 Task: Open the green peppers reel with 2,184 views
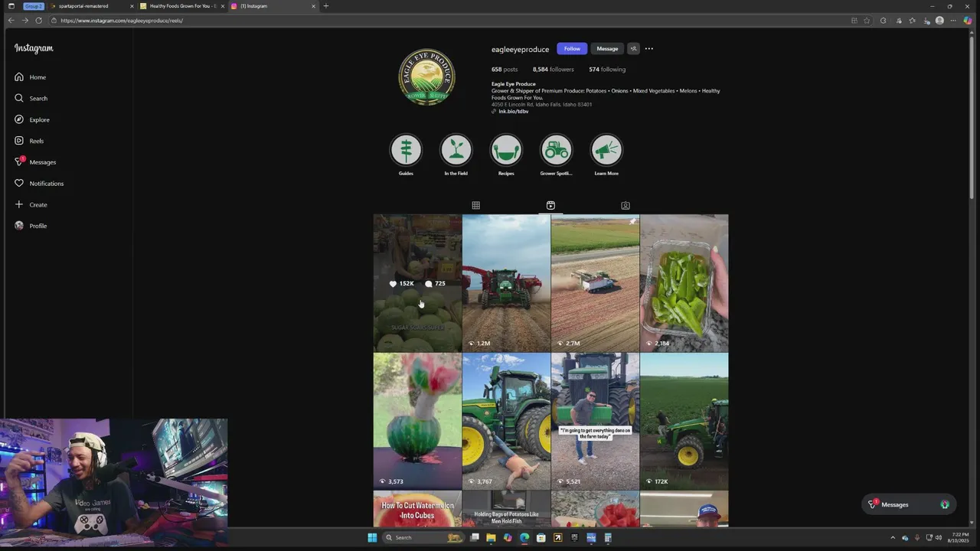pyautogui.click(x=684, y=283)
